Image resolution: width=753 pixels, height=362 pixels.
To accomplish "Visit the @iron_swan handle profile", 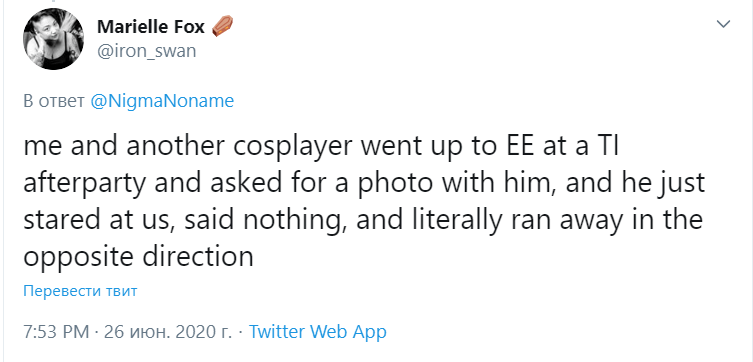I will (x=146, y=51).
